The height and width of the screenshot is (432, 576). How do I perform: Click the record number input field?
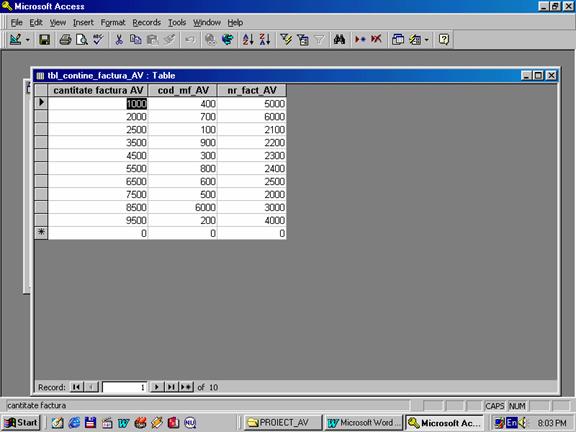click(x=124, y=387)
